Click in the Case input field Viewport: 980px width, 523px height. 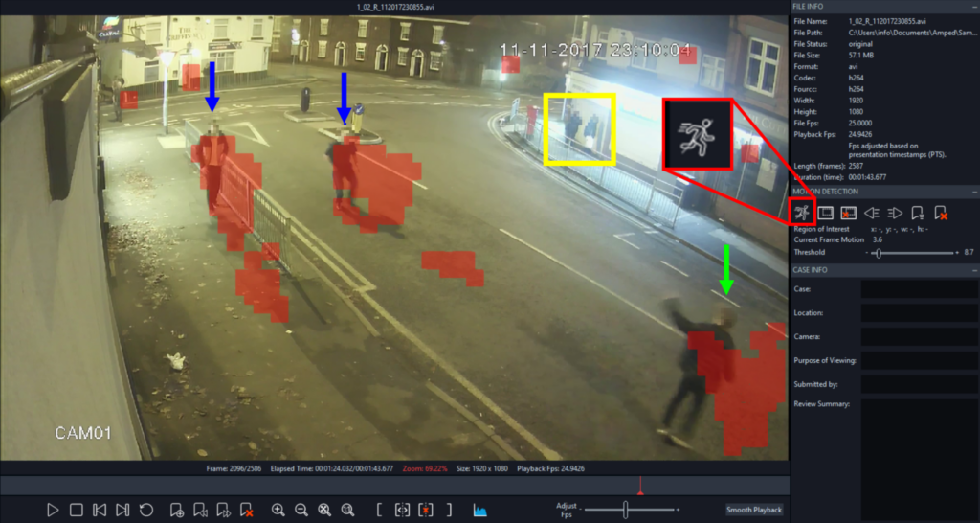tap(920, 289)
